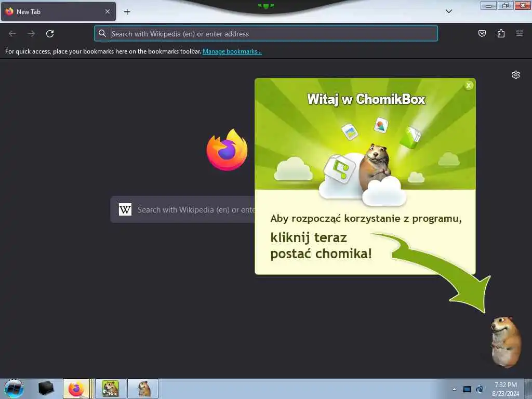The image size is (532, 399).
Task: Open the Save to Pocket icon
Action: [482, 33]
